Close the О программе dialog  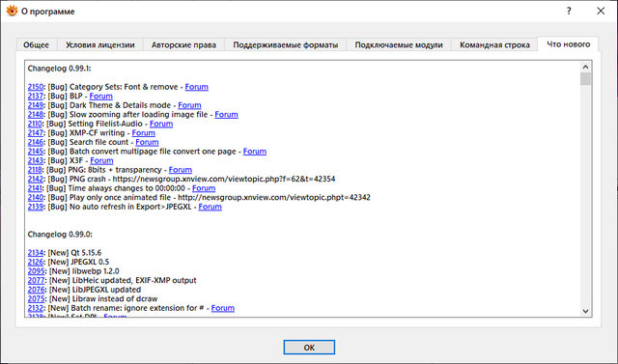pyautogui.click(x=601, y=11)
